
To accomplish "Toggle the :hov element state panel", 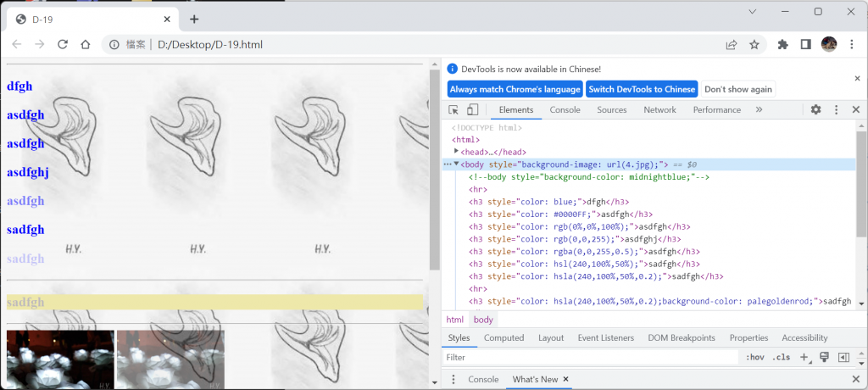I will click(754, 357).
